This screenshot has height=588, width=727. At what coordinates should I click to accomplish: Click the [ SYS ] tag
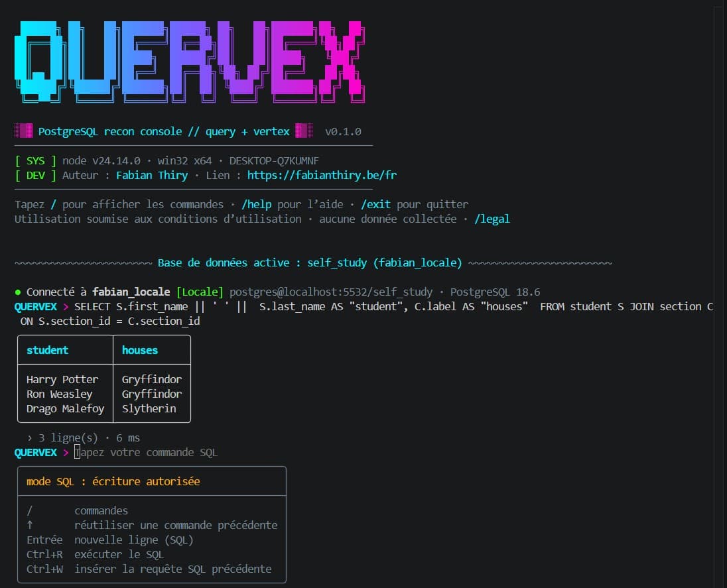[x=35, y=161]
